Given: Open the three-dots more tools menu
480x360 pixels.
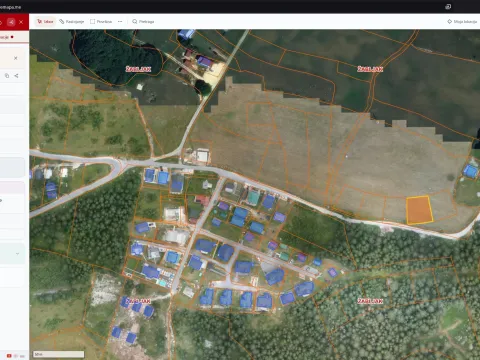Looking at the screenshot, I should [120, 22].
